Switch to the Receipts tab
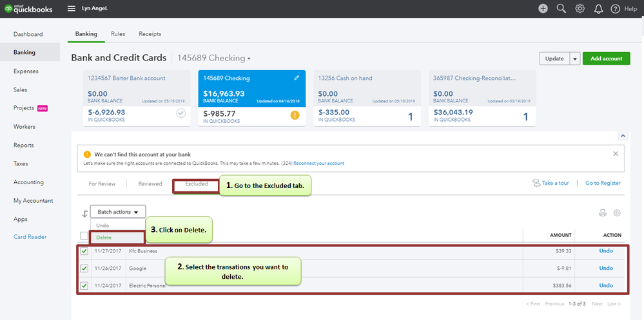This screenshot has width=644, height=320. click(x=150, y=34)
